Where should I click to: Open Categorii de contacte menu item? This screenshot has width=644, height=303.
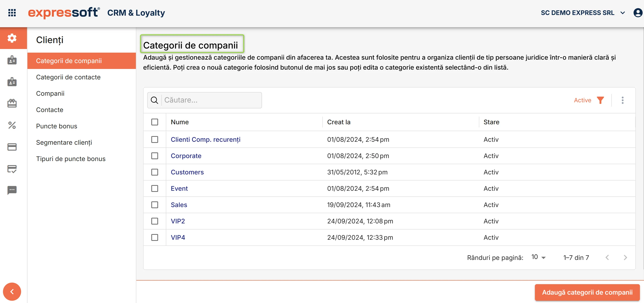click(x=81, y=77)
